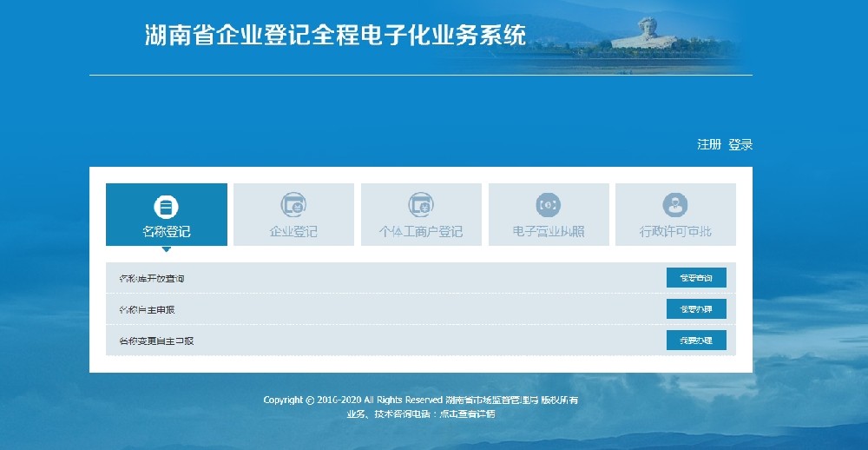This screenshot has height=450, width=868.
Task: Choose the 行政许可审批 tab label
Action: 675,232
